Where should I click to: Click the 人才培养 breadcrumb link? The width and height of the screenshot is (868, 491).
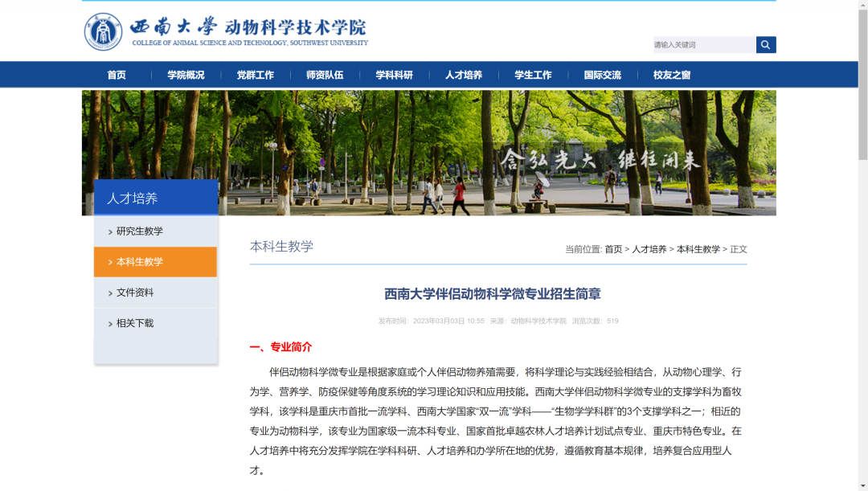[x=649, y=249]
